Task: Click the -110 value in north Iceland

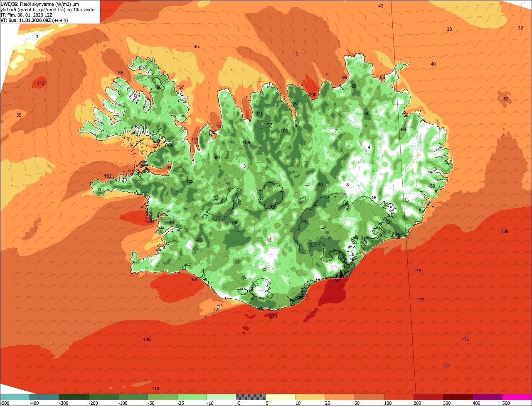Action: [259, 113]
